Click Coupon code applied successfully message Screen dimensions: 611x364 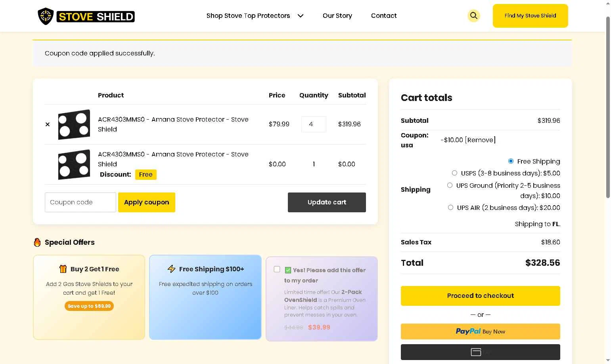point(100,53)
